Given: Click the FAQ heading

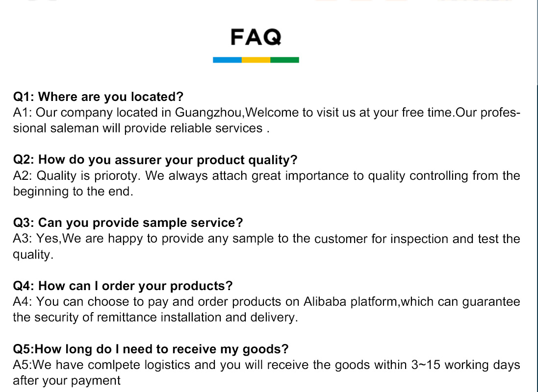Looking at the screenshot, I should pyautogui.click(x=256, y=37).
